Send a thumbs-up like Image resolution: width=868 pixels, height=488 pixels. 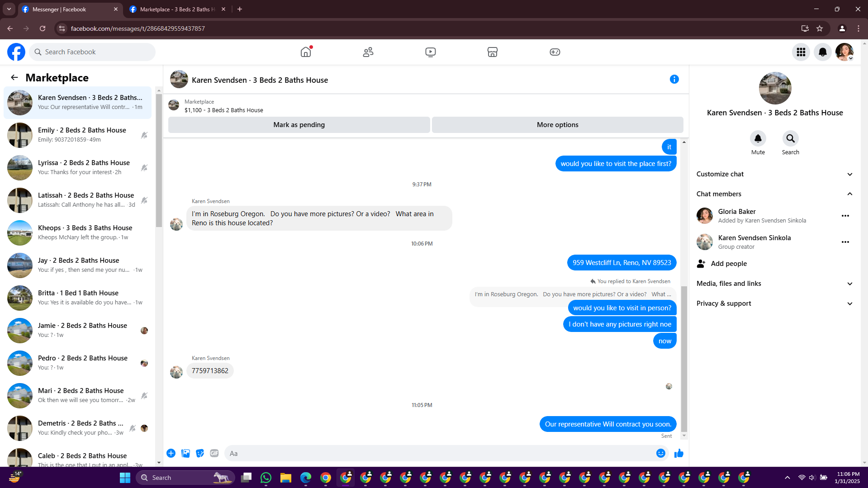(679, 453)
